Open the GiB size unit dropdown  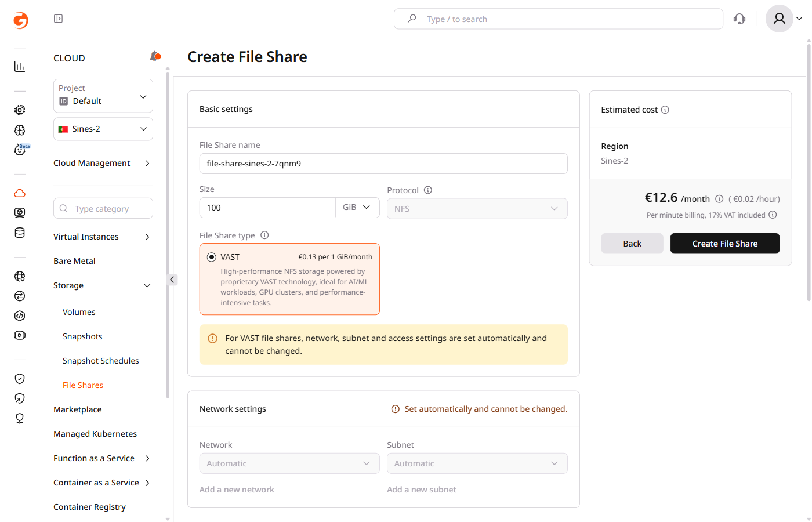357,208
